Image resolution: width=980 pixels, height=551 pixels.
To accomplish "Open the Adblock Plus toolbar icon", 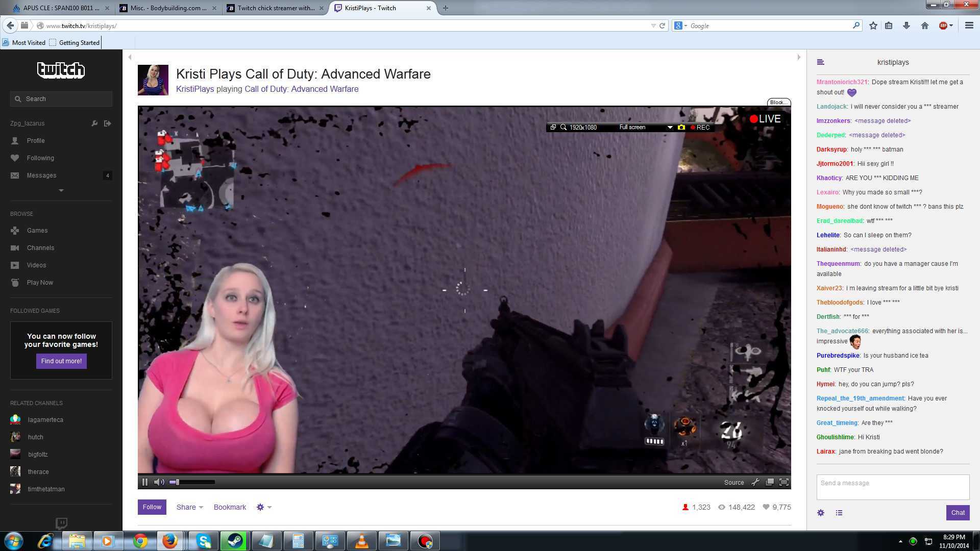I will [x=944, y=26].
